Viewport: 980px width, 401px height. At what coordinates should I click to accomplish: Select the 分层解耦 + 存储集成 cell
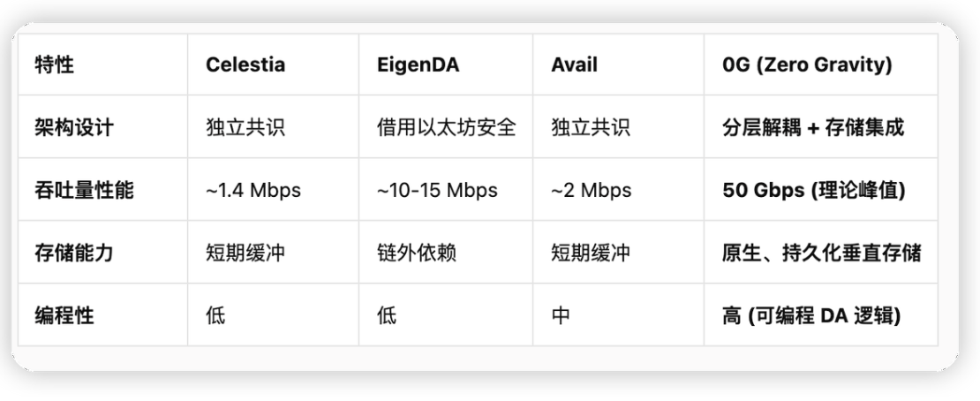click(812, 127)
